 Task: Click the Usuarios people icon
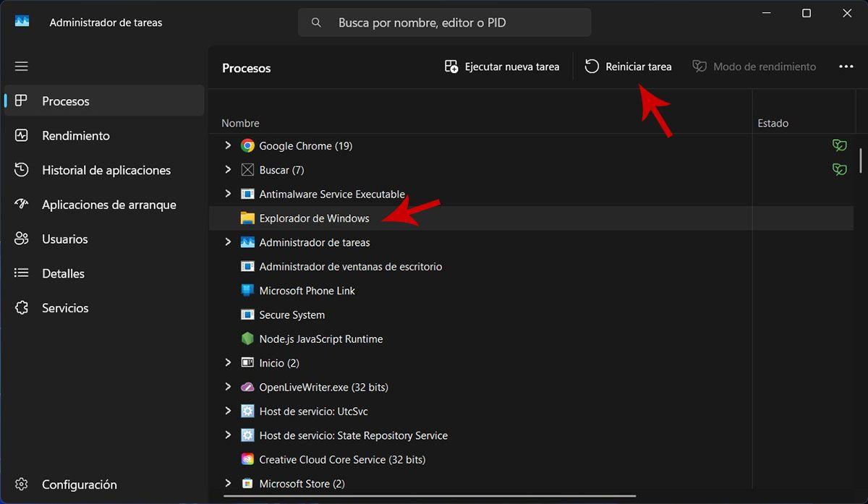(x=22, y=239)
